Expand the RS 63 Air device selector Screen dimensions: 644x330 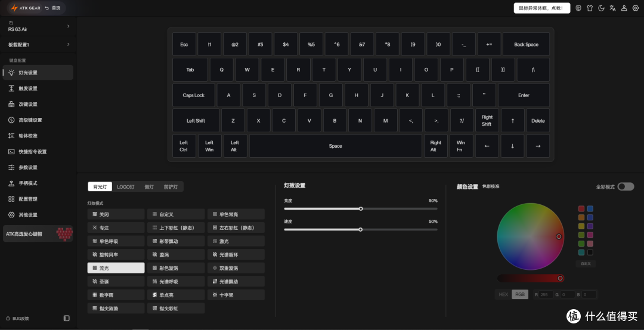(x=38, y=26)
